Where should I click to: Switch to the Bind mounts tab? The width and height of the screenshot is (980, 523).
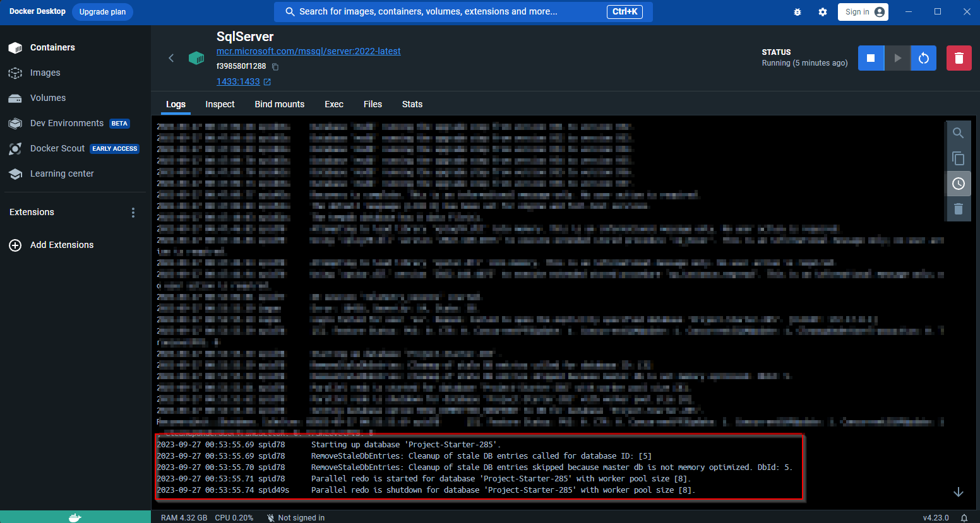(x=280, y=104)
